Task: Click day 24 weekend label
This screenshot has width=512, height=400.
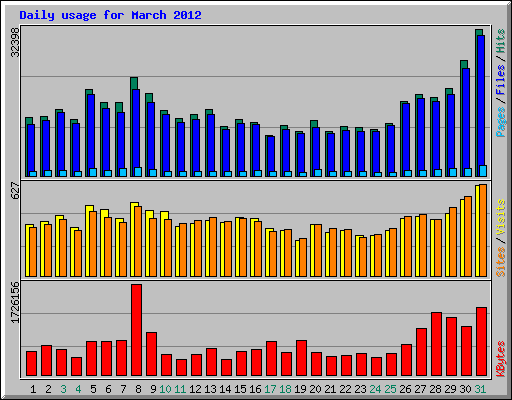Action: (x=375, y=389)
